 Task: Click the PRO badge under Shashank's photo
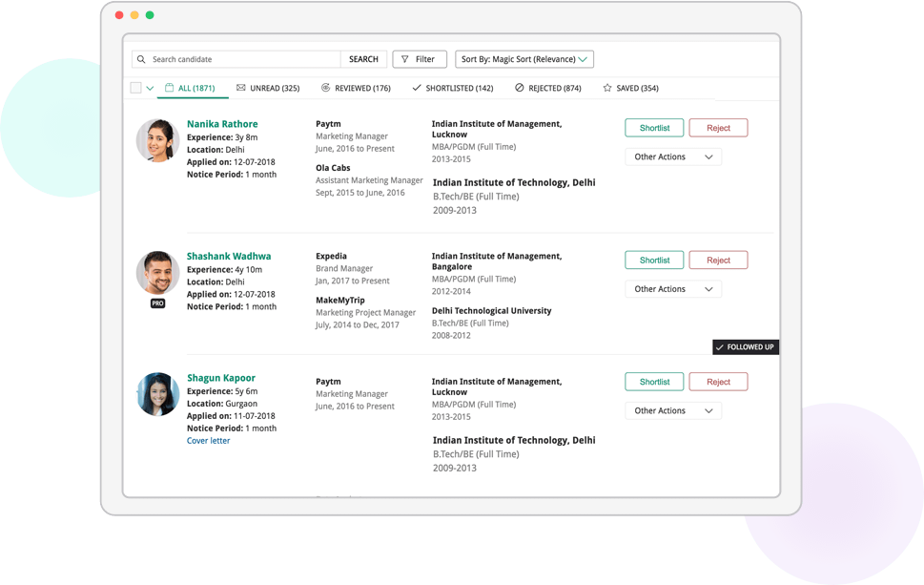click(157, 303)
